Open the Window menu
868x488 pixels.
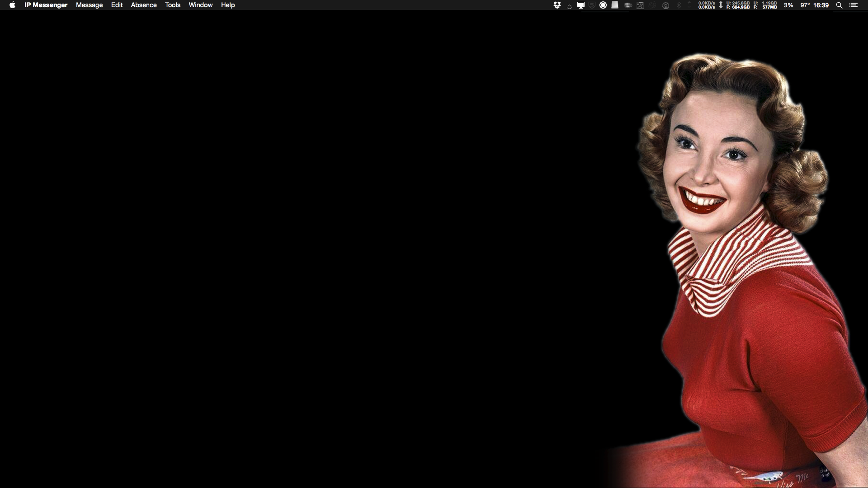(200, 5)
